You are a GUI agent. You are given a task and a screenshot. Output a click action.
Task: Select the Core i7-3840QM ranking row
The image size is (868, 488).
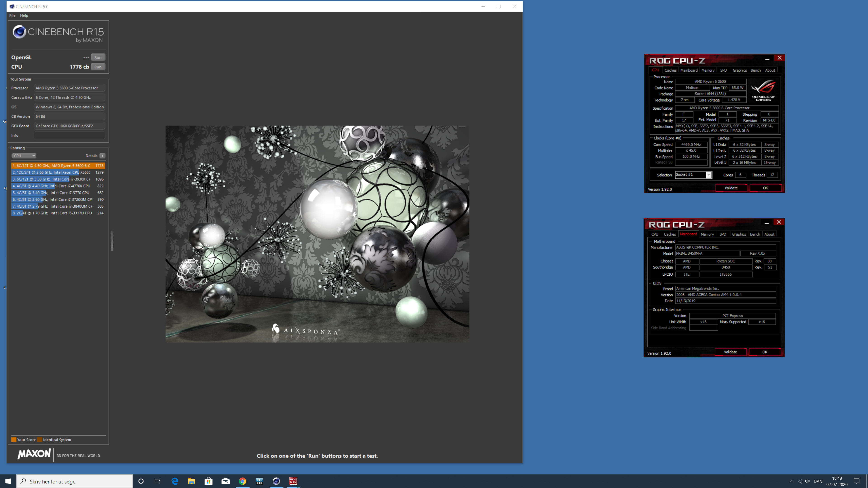tap(58, 206)
